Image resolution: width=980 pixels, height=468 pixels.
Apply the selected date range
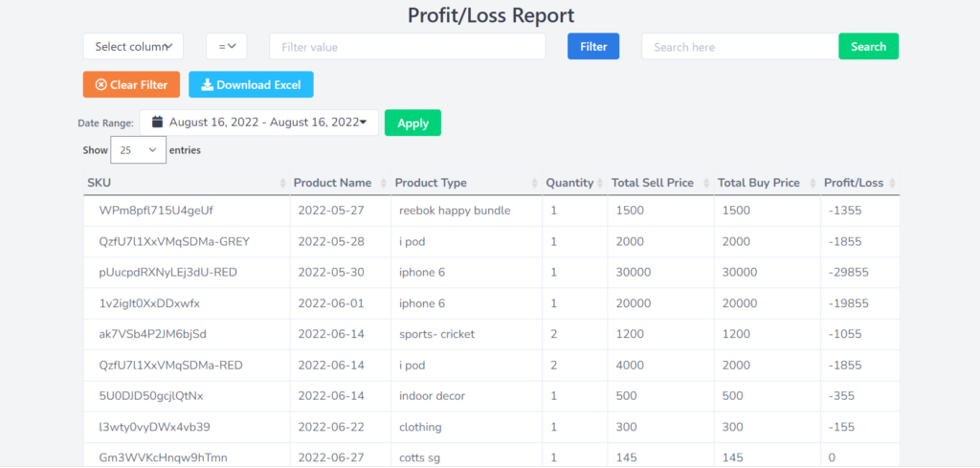pyautogui.click(x=412, y=123)
